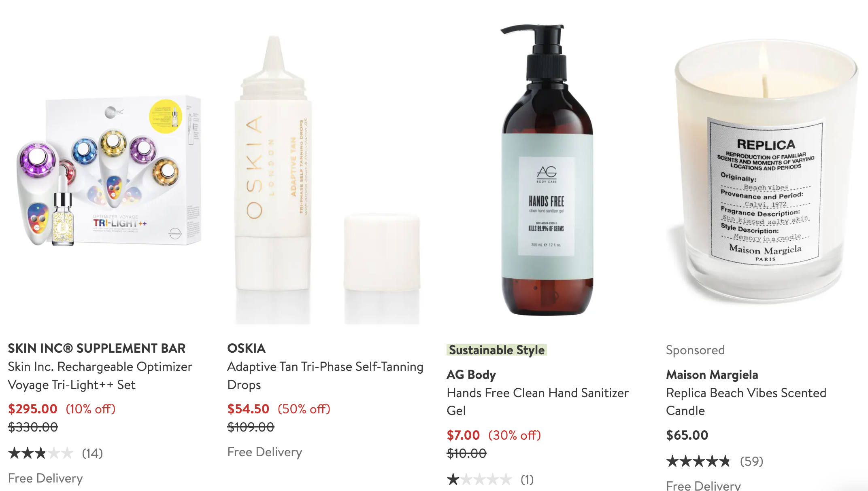The width and height of the screenshot is (868, 491).
Task: Open the OSKIA tanning drops product image
Action: click(327, 178)
